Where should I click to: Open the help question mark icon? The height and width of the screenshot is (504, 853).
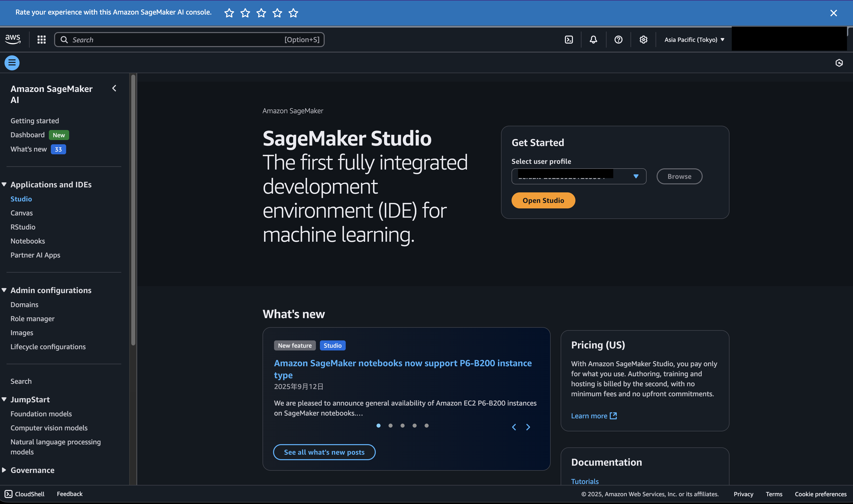pyautogui.click(x=618, y=40)
